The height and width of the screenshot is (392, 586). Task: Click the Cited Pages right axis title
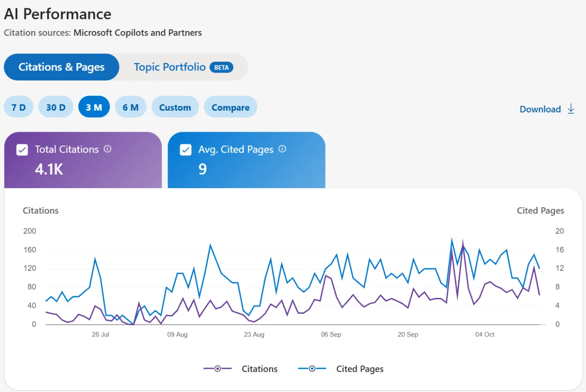click(540, 210)
